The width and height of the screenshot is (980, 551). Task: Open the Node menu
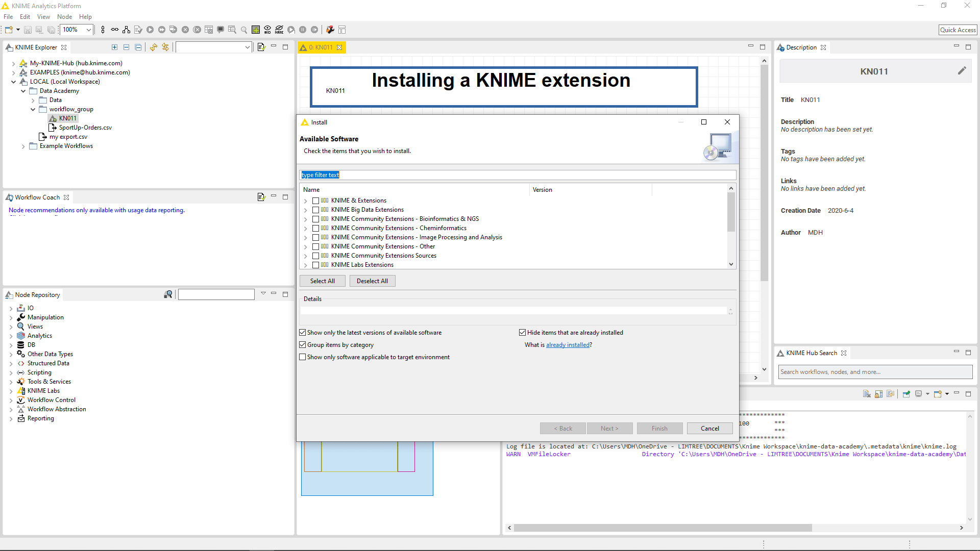[63, 16]
